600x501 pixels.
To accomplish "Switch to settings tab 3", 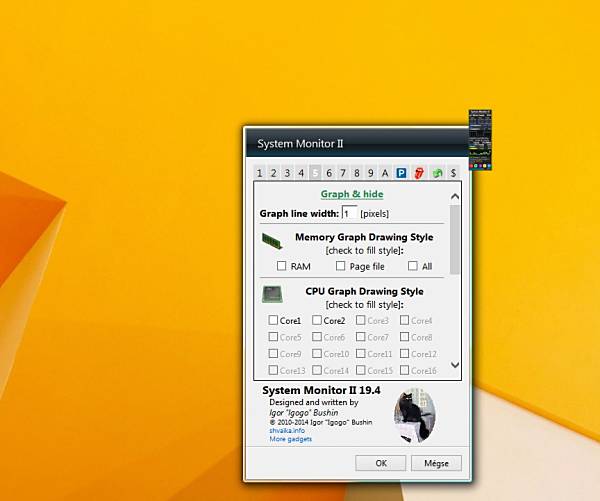I will [x=287, y=173].
